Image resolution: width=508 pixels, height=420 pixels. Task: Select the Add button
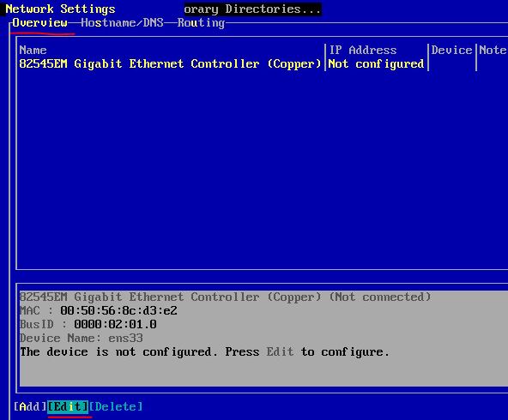(x=30, y=407)
